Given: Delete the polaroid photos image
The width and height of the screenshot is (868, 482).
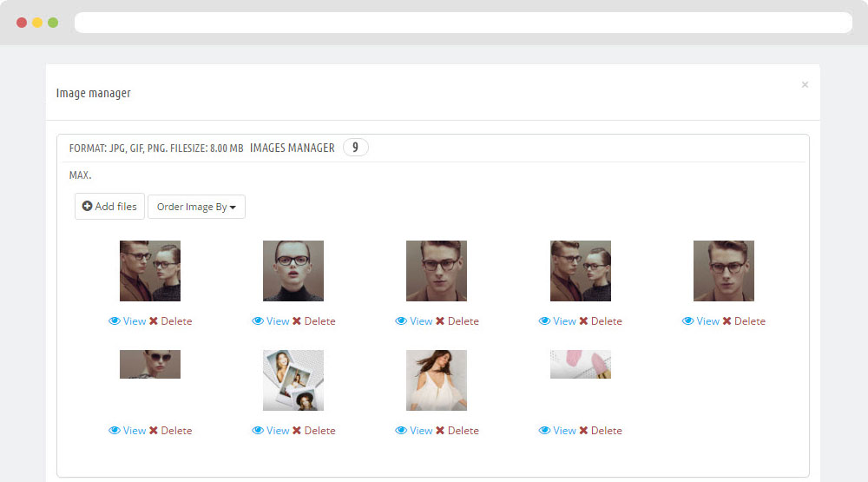Looking at the screenshot, I should pos(314,431).
